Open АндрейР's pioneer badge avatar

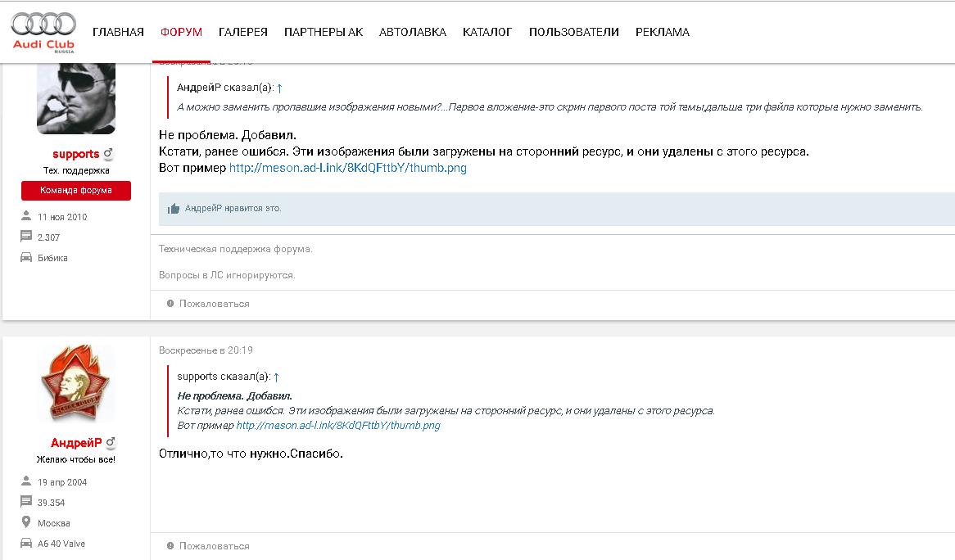click(x=76, y=384)
